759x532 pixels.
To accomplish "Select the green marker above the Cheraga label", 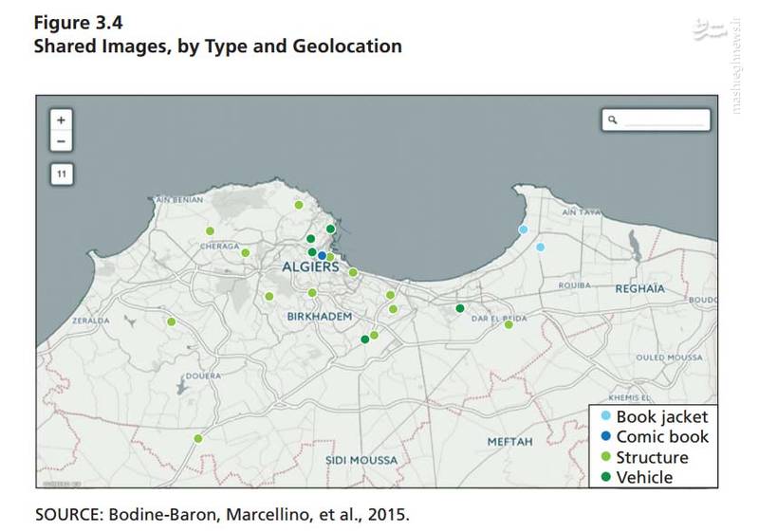I will [210, 231].
